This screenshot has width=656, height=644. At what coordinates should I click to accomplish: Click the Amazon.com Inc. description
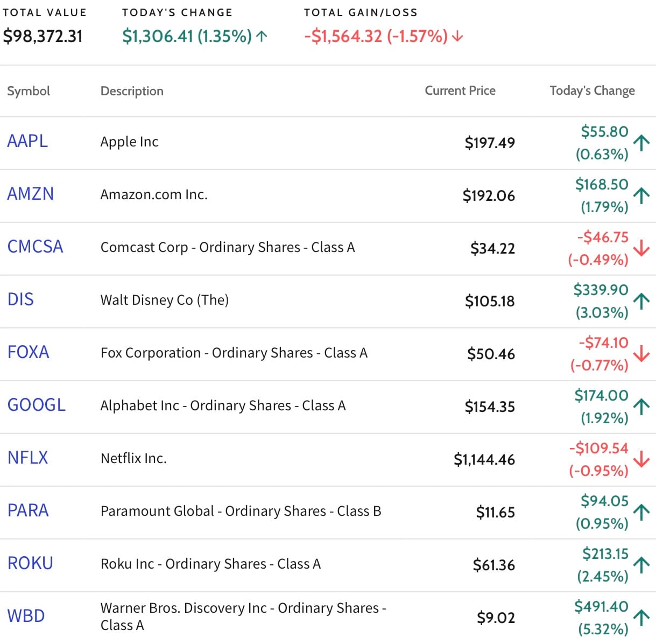(154, 194)
